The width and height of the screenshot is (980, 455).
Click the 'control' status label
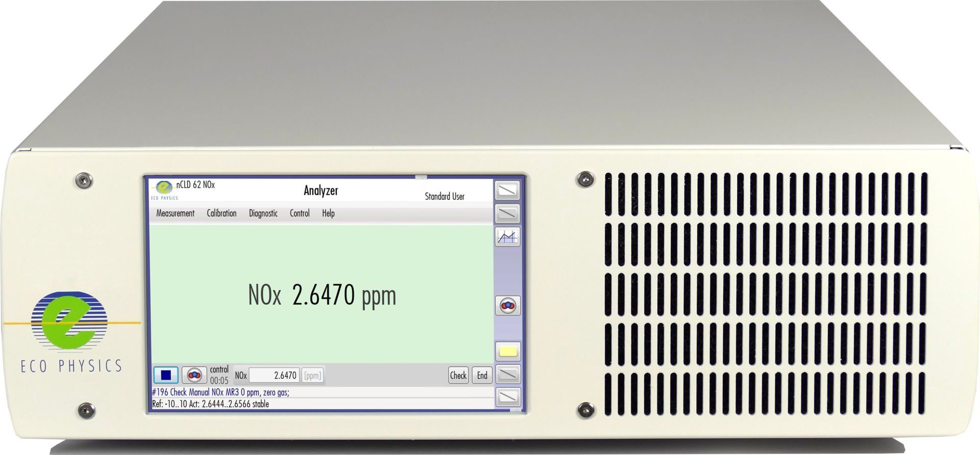[219, 370]
